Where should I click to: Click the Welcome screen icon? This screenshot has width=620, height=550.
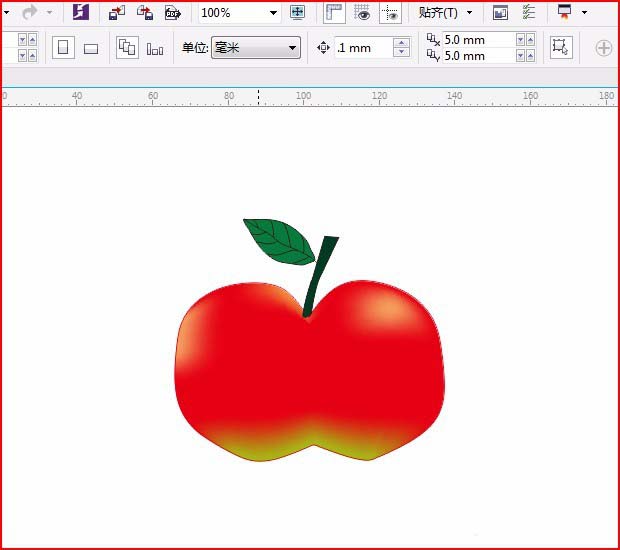(x=500, y=13)
